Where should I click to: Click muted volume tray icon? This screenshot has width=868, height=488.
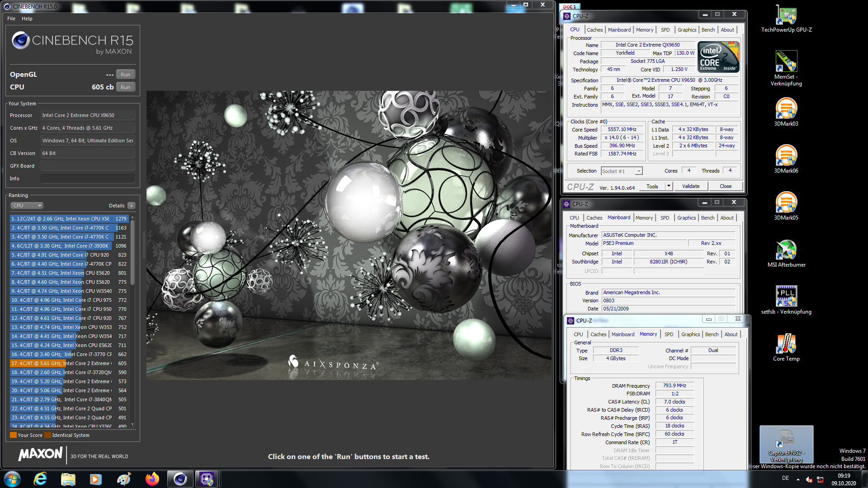coord(809,479)
